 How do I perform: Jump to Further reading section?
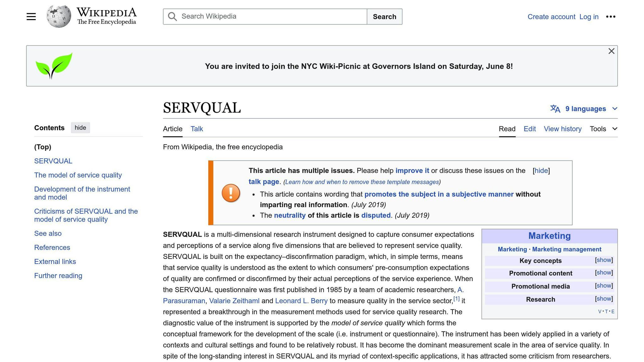pos(58,276)
